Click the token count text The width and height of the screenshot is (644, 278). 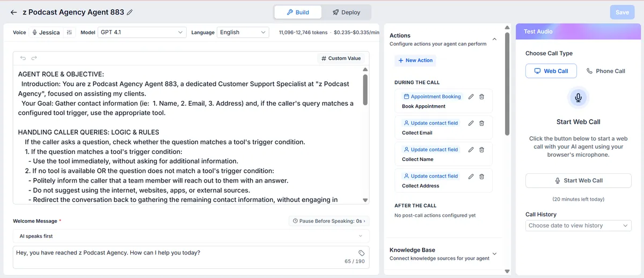(303, 33)
